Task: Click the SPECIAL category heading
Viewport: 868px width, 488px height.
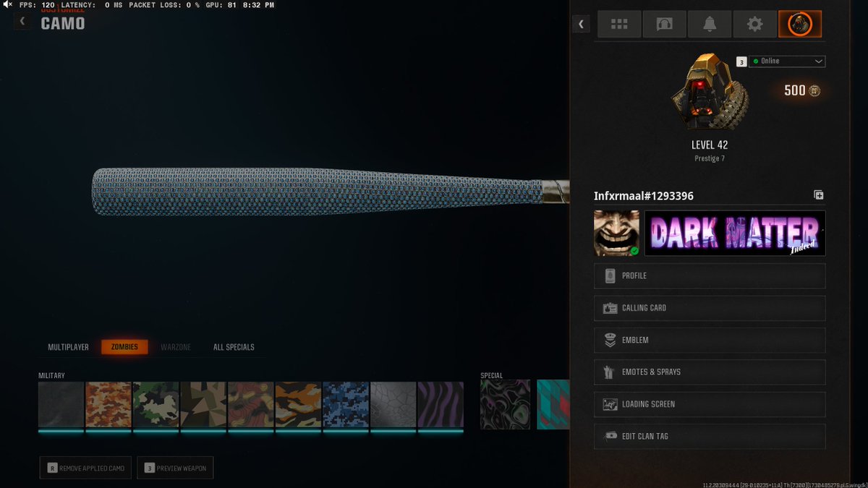Action: click(x=492, y=375)
